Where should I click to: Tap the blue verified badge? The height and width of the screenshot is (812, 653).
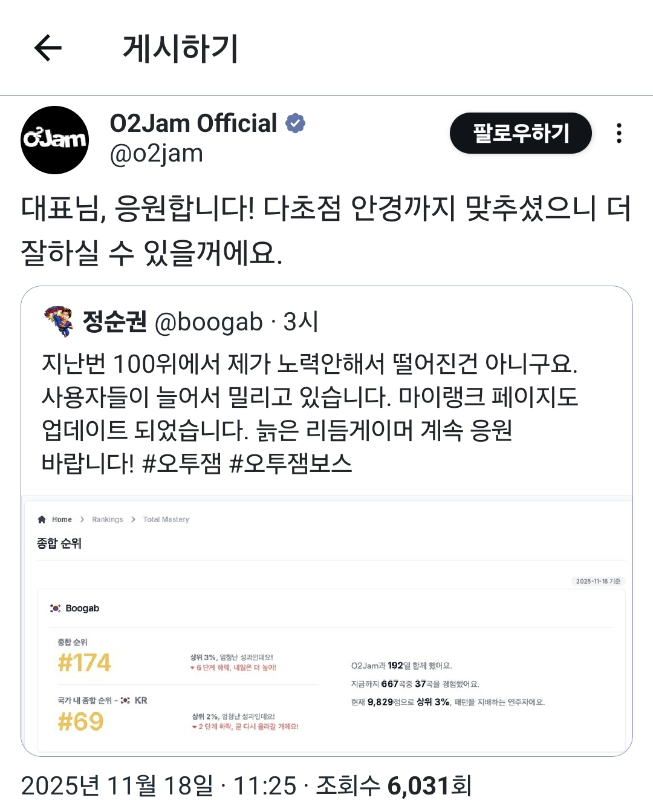point(295,123)
